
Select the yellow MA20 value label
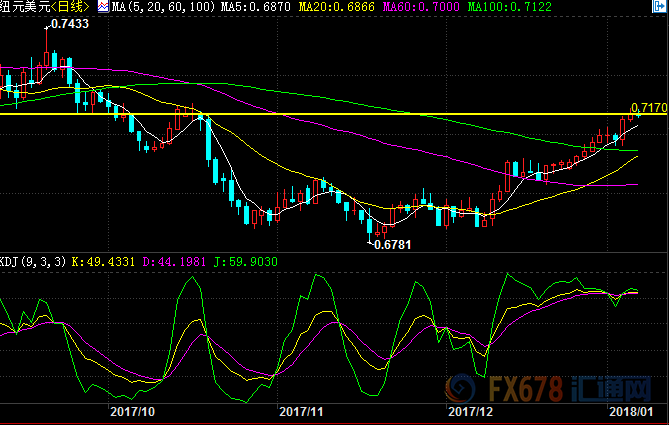point(334,7)
